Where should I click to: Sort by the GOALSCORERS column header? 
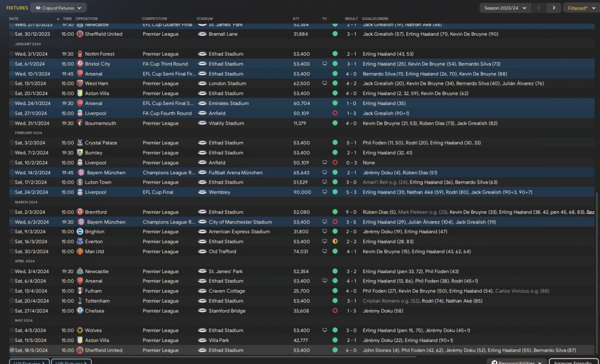pos(375,19)
